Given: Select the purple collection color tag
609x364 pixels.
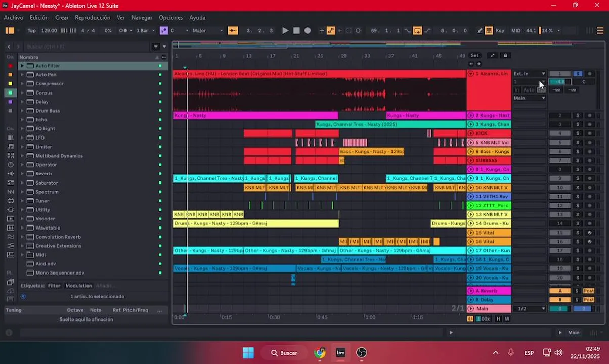Looking at the screenshot, I should pyautogui.click(x=10, y=102).
